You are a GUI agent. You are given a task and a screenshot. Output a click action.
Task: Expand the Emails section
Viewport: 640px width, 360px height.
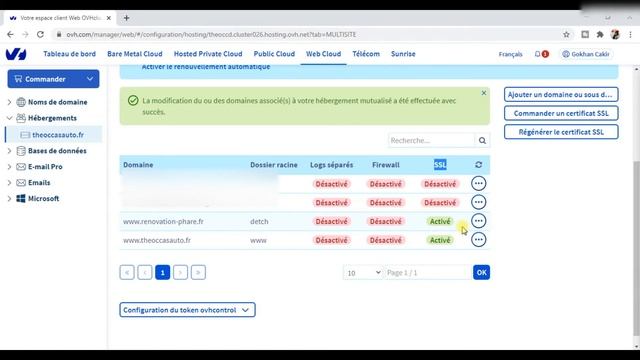coord(9,182)
